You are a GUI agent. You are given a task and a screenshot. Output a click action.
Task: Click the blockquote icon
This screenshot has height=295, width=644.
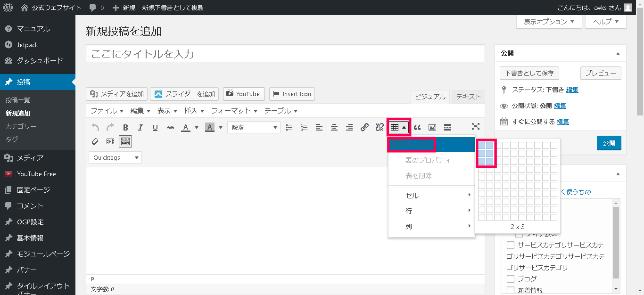[x=417, y=127]
